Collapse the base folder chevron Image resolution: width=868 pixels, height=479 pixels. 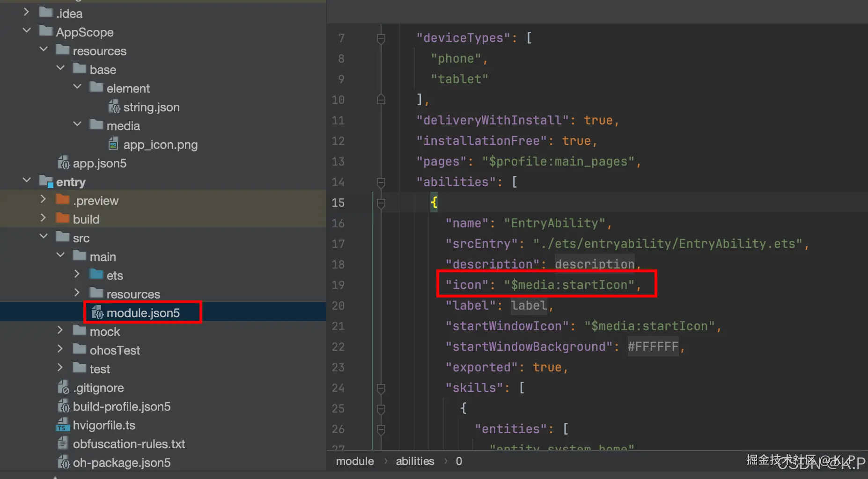coord(60,68)
